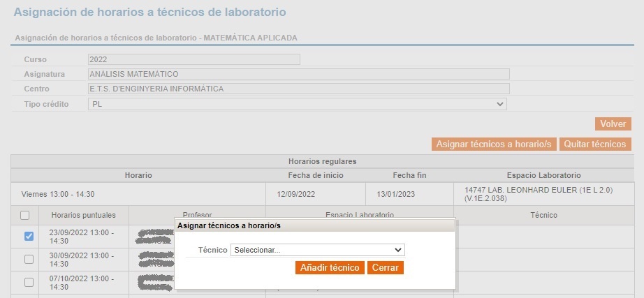The width and height of the screenshot is (644, 298).
Task: Click the Técnico column header
Action: coord(544,215)
